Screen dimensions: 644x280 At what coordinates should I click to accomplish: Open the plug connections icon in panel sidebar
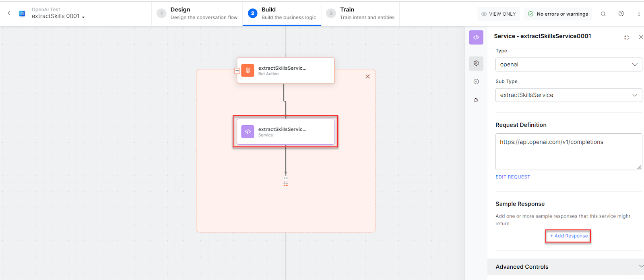476,100
